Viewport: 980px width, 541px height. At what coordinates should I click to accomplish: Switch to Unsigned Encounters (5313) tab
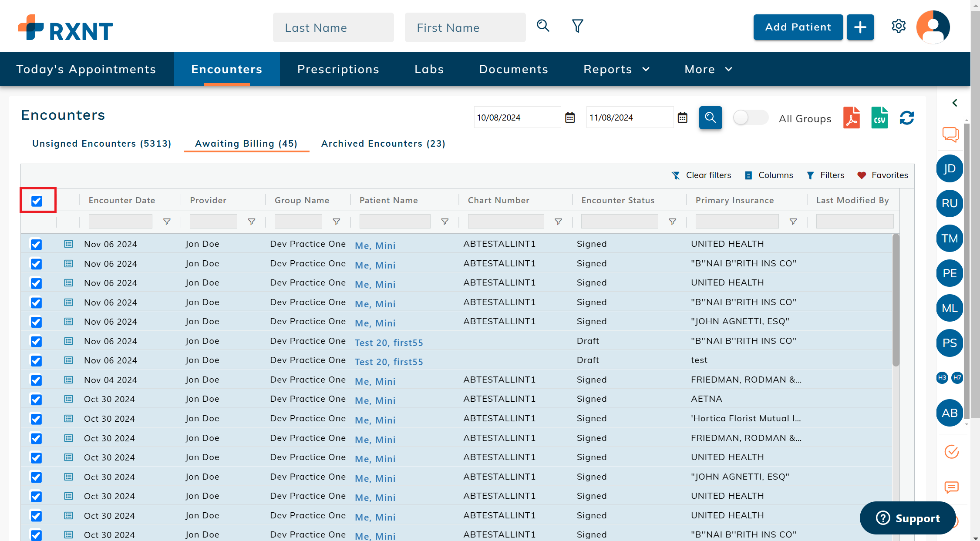click(x=102, y=144)
